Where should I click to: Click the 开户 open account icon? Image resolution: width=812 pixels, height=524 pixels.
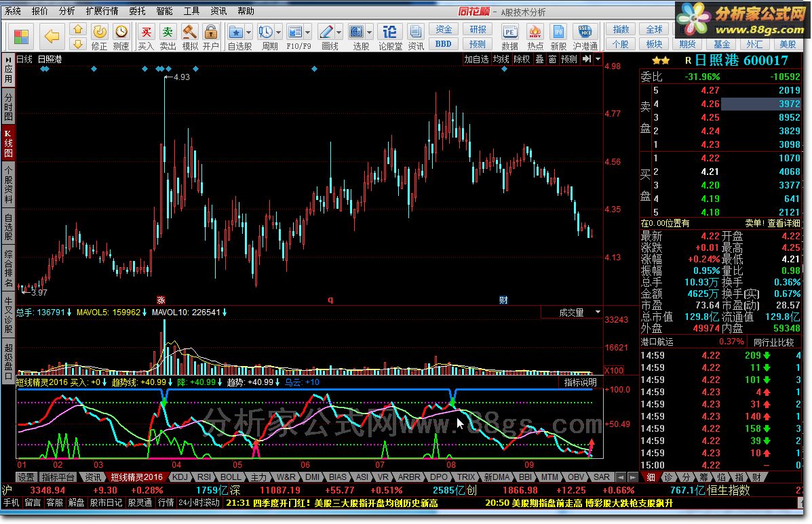pos(211,37)
